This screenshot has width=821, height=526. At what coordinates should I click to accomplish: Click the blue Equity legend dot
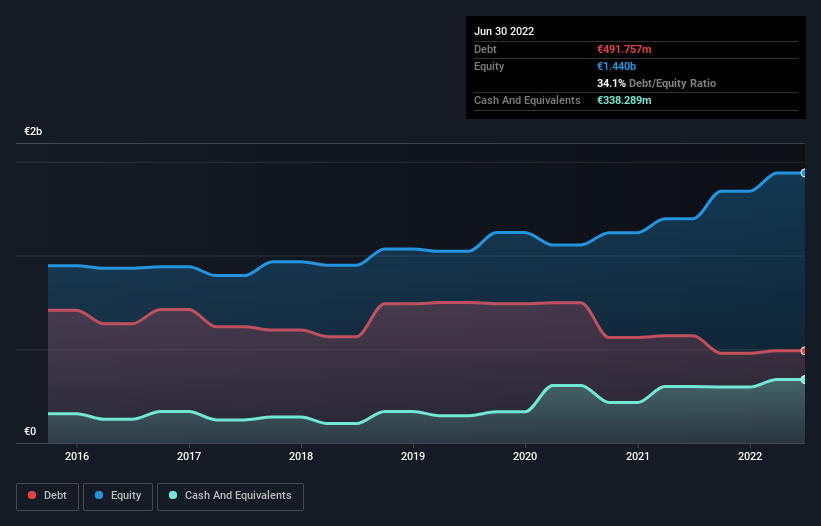[99, 495]
